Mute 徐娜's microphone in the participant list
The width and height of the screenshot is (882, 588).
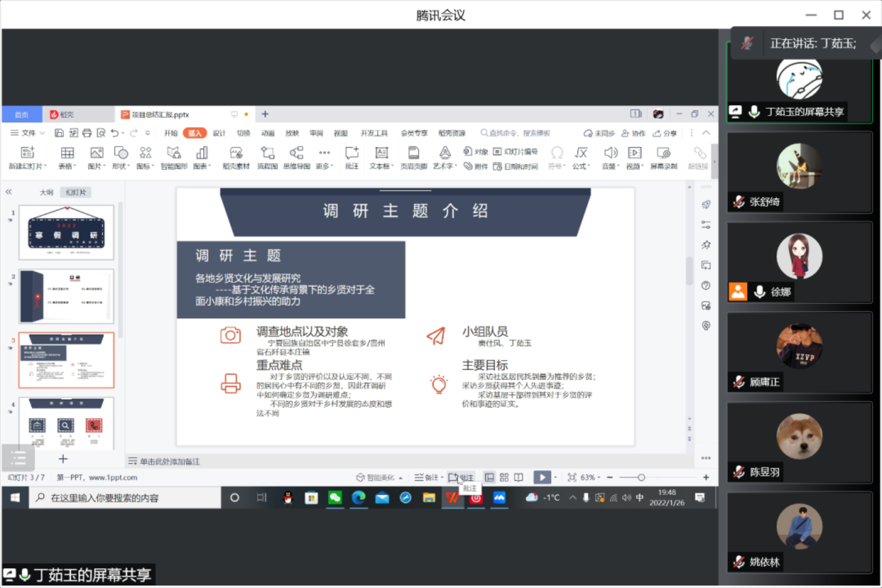759,292
